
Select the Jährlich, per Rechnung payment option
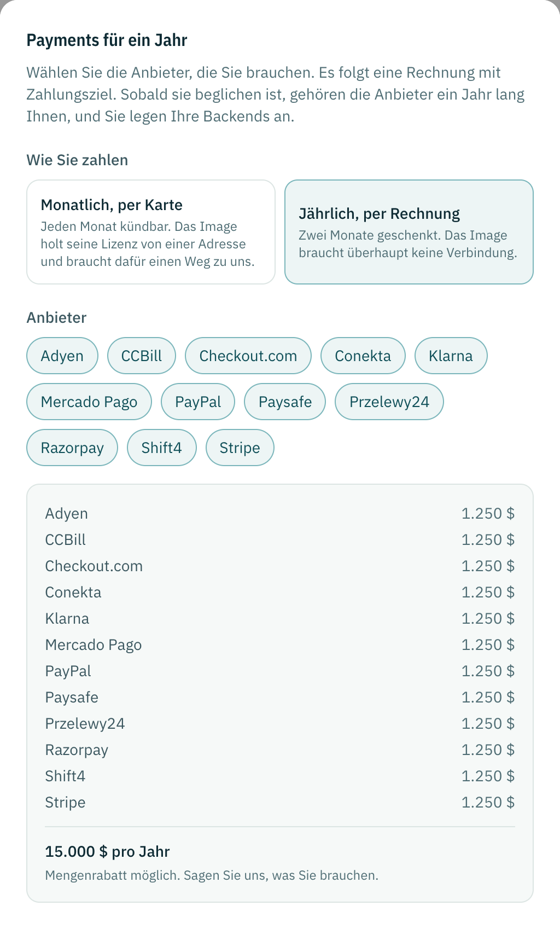409,232
